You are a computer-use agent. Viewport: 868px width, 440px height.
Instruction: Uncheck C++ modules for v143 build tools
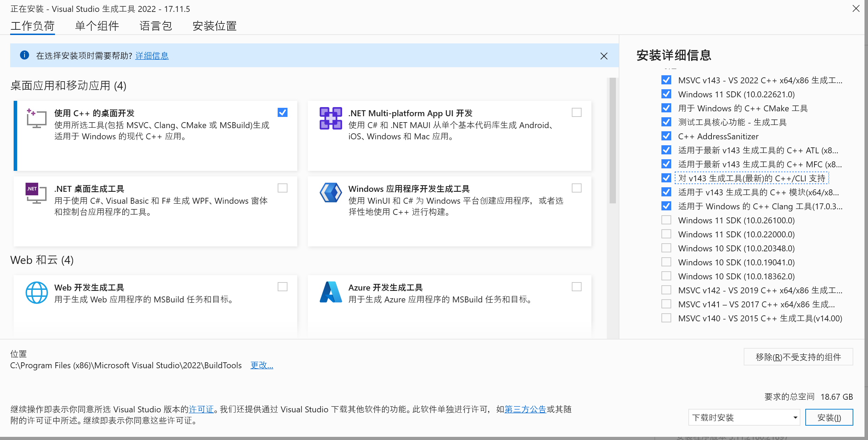(666, 192)
